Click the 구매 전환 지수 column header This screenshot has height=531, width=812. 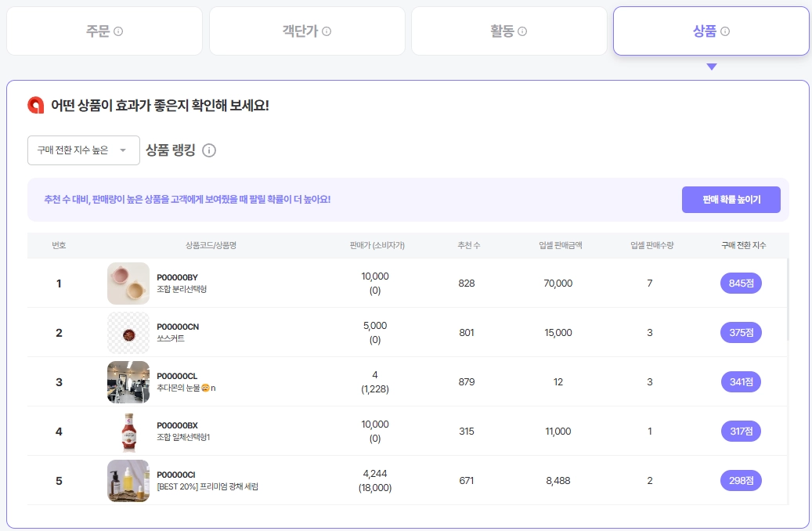[x=743, y=245]
